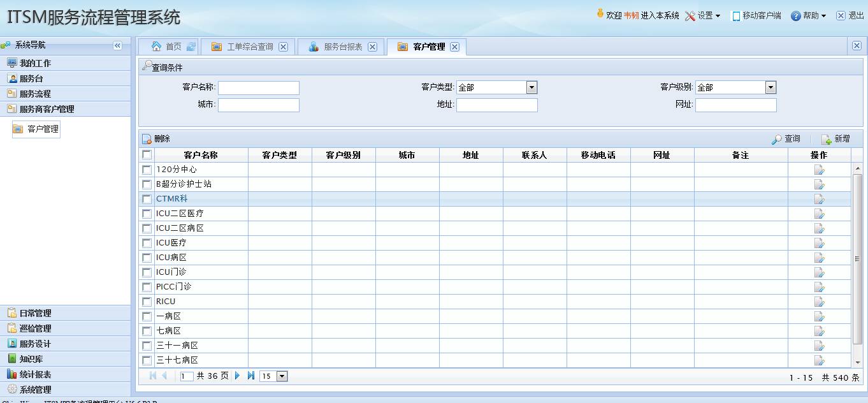
Task: Click the last-page navigation icon
Action: pyautogui.click(x=250, y=376)
